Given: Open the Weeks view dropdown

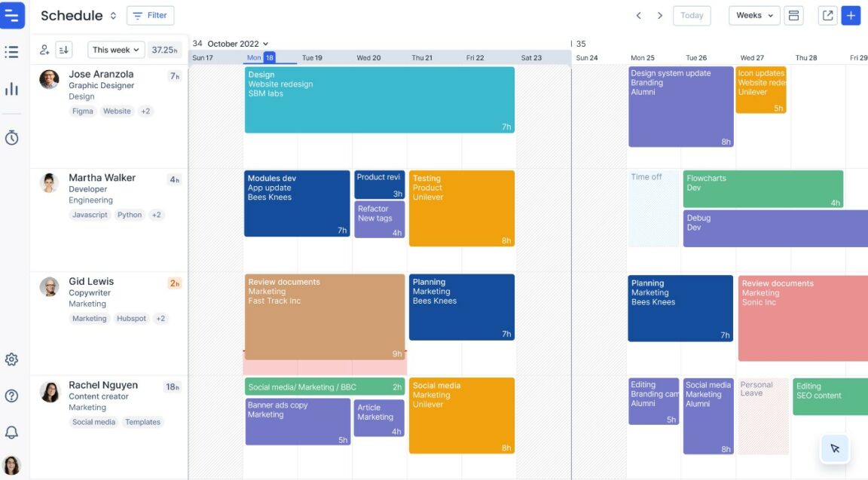Looking at the screenshot, I should (753, 15).
